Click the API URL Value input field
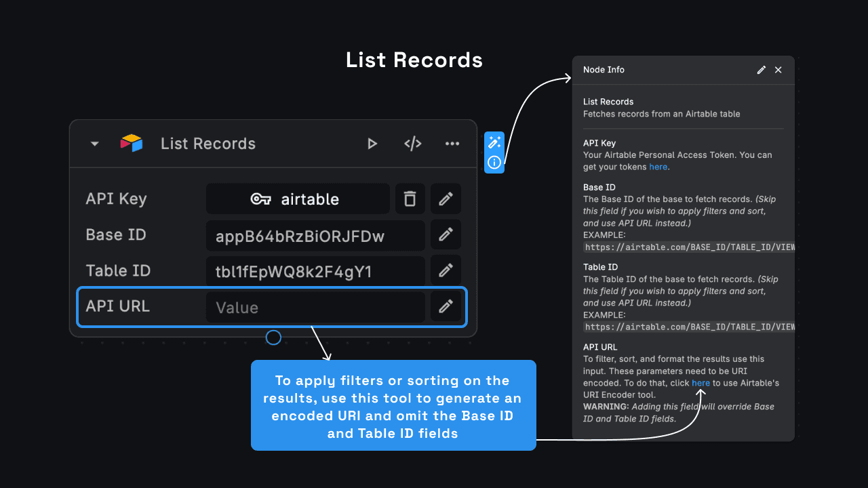Screen dimensions: 868x488 [x=315, y=307]
